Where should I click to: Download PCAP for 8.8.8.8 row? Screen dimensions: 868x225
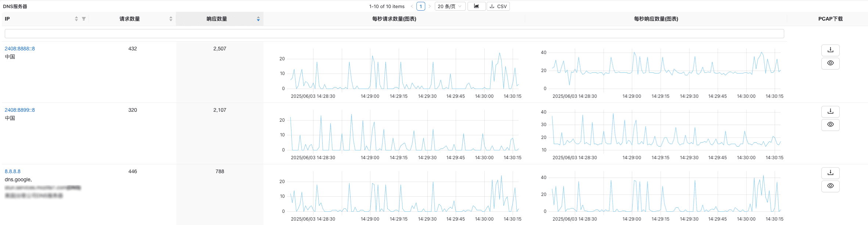pos(830,173)
